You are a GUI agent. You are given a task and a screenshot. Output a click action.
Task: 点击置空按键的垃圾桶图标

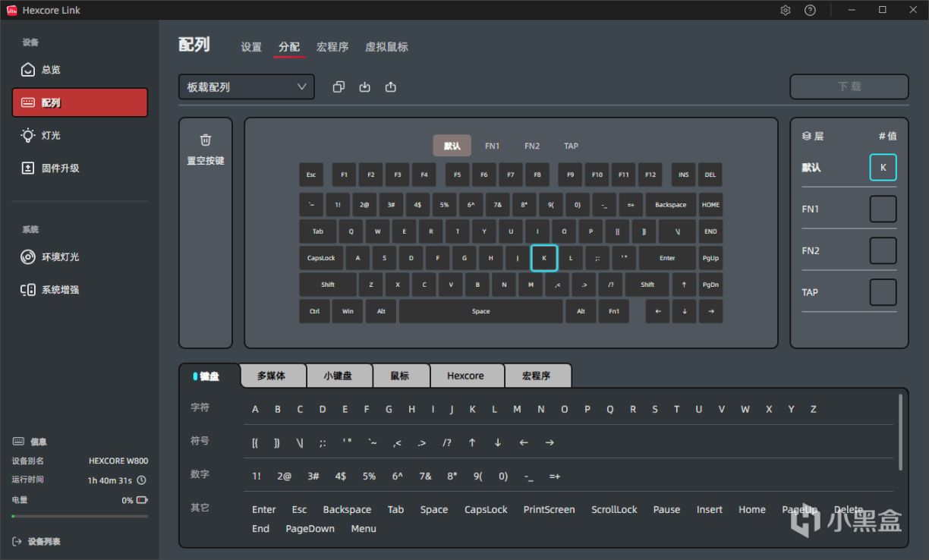[205, 140]
